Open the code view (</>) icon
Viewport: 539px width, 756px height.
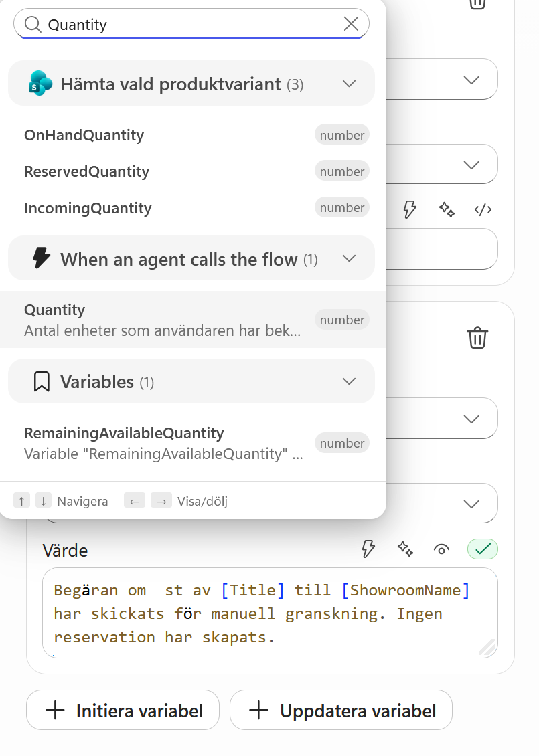coord(483,209)
